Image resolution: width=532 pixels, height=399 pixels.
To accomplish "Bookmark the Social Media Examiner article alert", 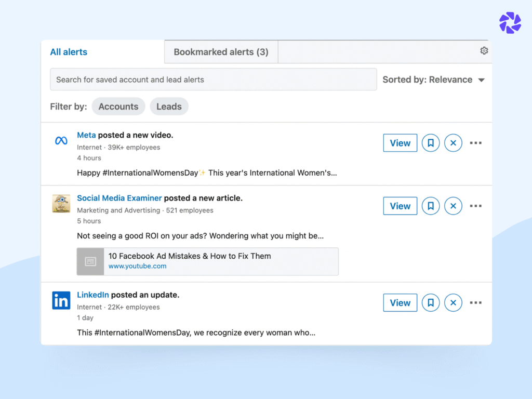I will 431,206.
